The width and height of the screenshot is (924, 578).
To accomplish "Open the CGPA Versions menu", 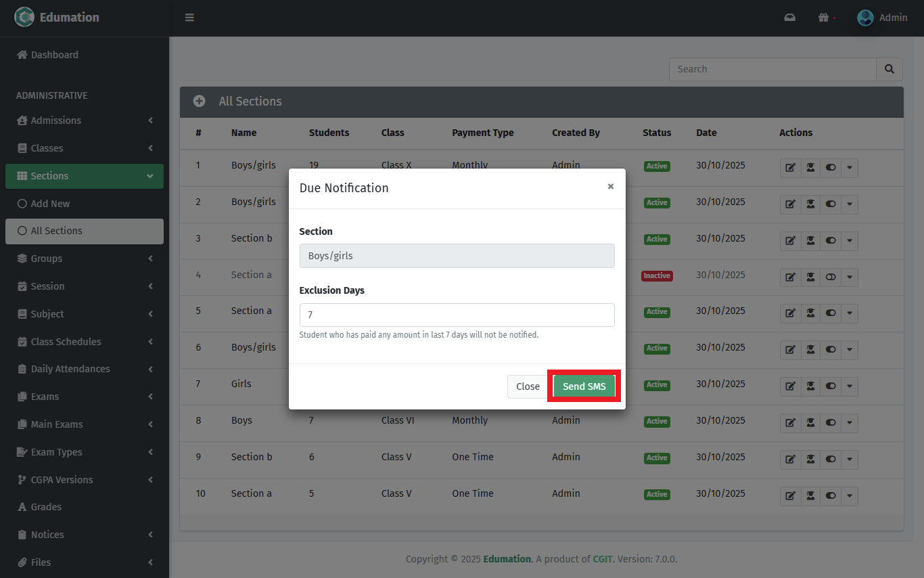I will pos(85,480).
